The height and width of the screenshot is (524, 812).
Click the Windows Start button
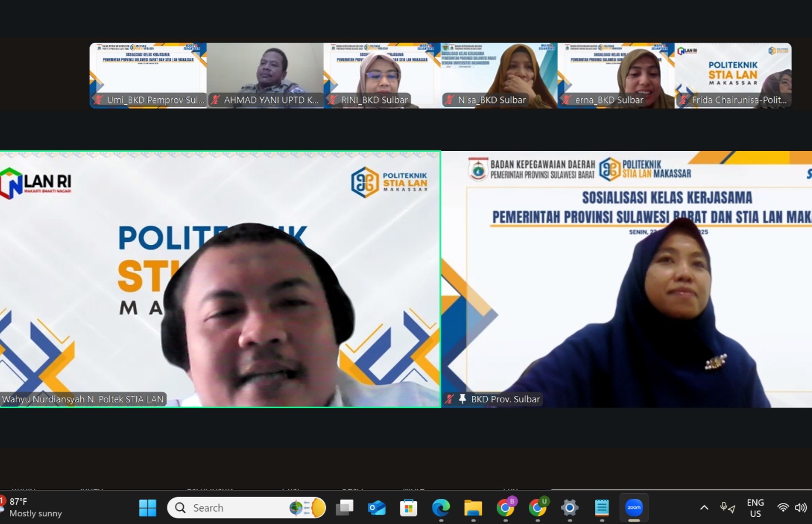click(147, 508)
